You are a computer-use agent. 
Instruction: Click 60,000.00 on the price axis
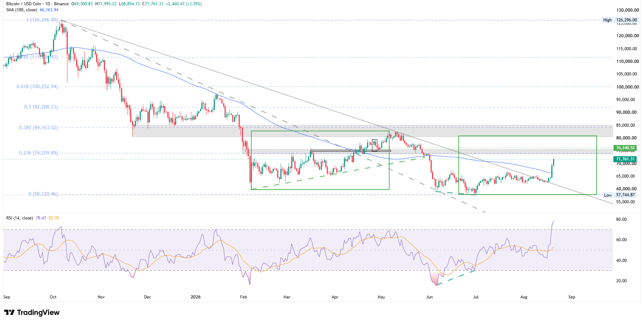click(x=626, y=189)
